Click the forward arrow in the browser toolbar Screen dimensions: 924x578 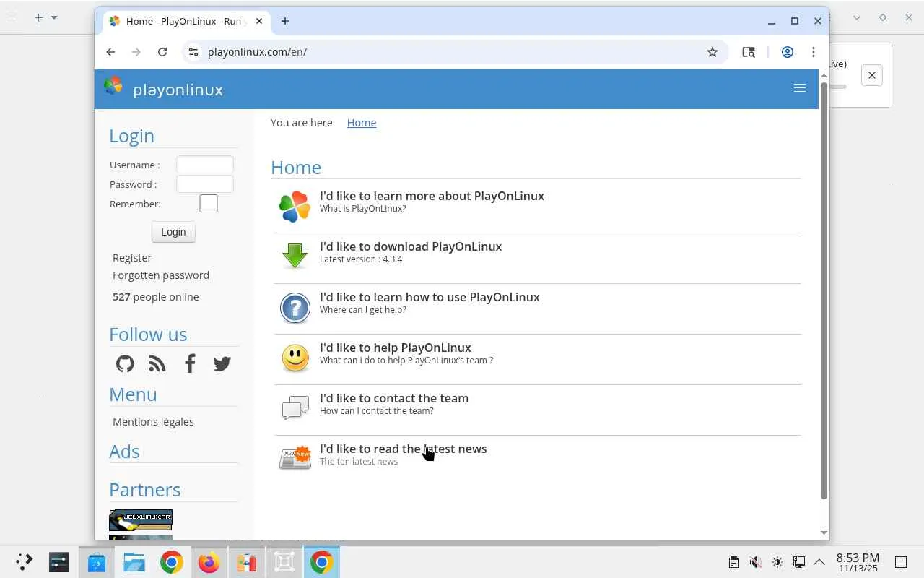tap(136, 52)
